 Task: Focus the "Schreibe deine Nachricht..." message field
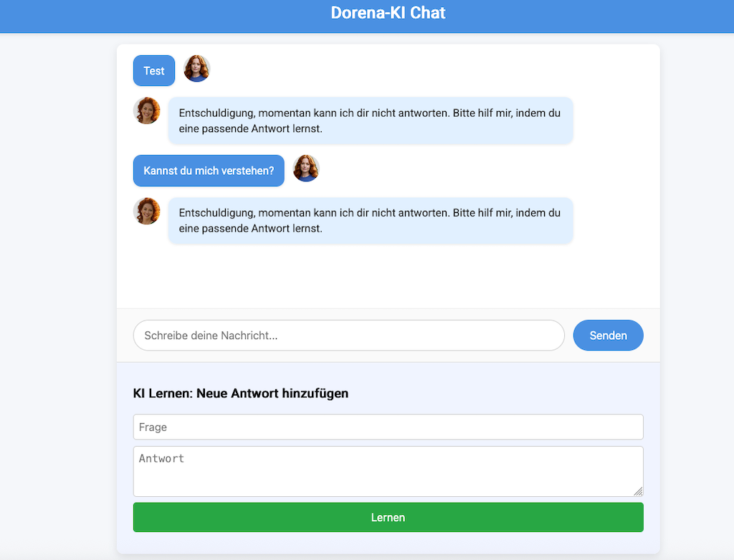[x=349, y=336]
